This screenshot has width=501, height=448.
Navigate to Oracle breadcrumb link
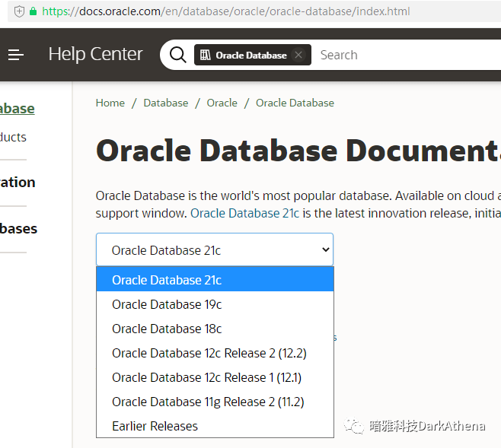coord(222,103)
